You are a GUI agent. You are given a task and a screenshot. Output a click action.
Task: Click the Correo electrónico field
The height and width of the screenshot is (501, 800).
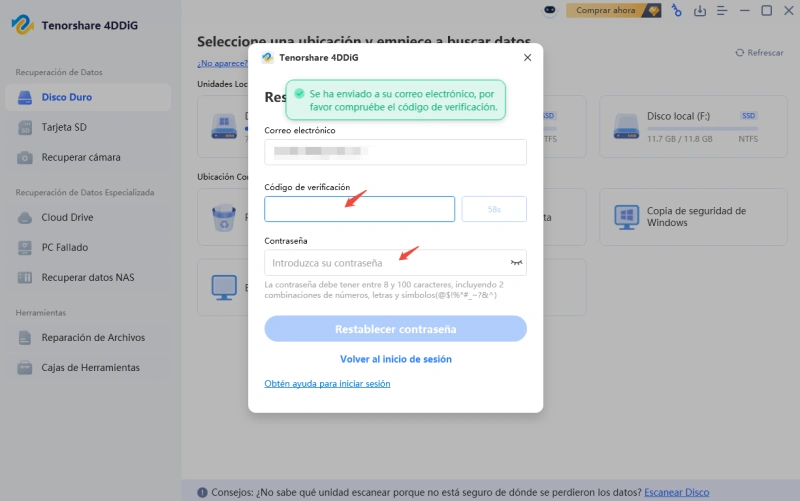[395, 152]
